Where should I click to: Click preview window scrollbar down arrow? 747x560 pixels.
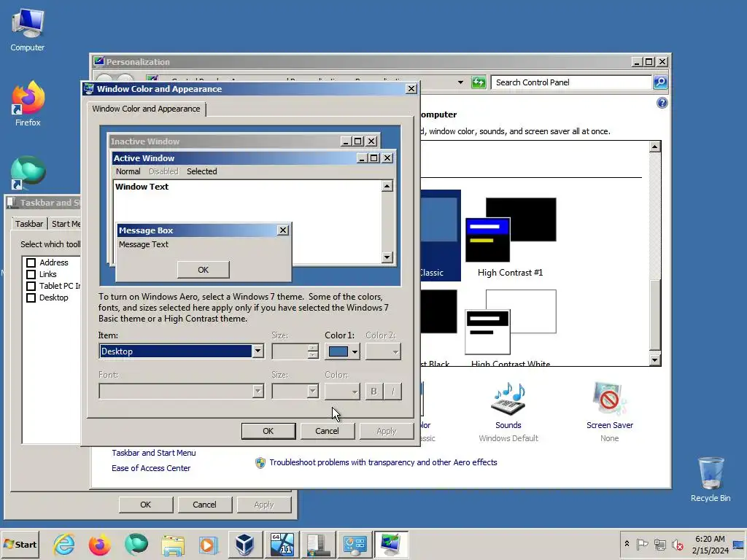click(x=387, y=257)
